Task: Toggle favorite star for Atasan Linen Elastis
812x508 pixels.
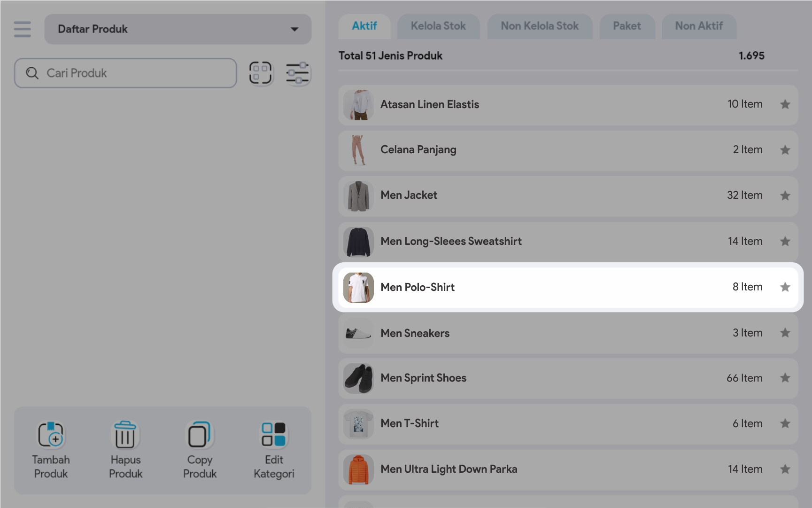Action: [x=785, y=104]
